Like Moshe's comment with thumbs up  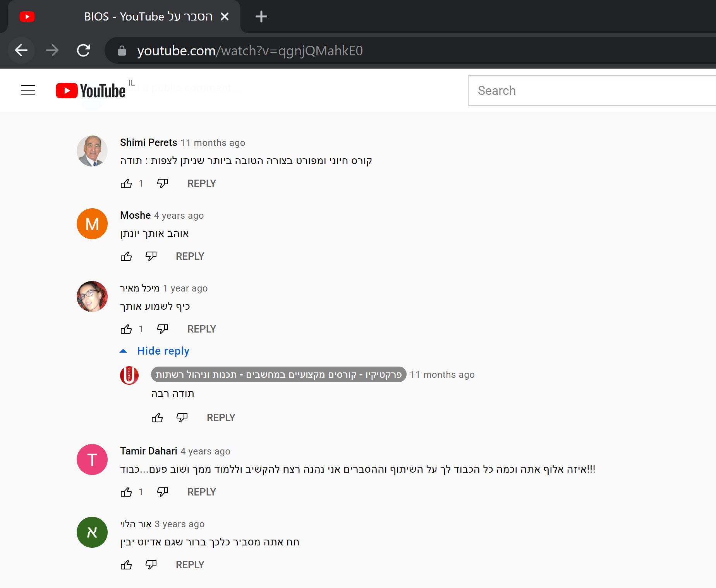126,256
